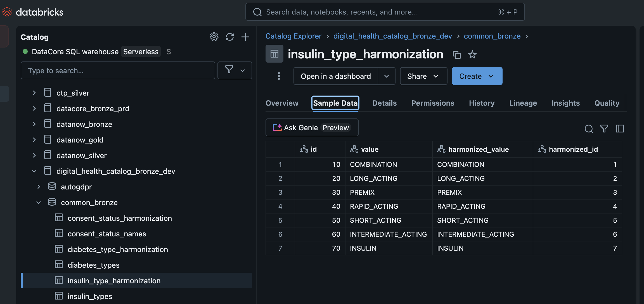Go to common_bronze breadcrumb link
The image size is (644, 304).
(x=492, y=36)
